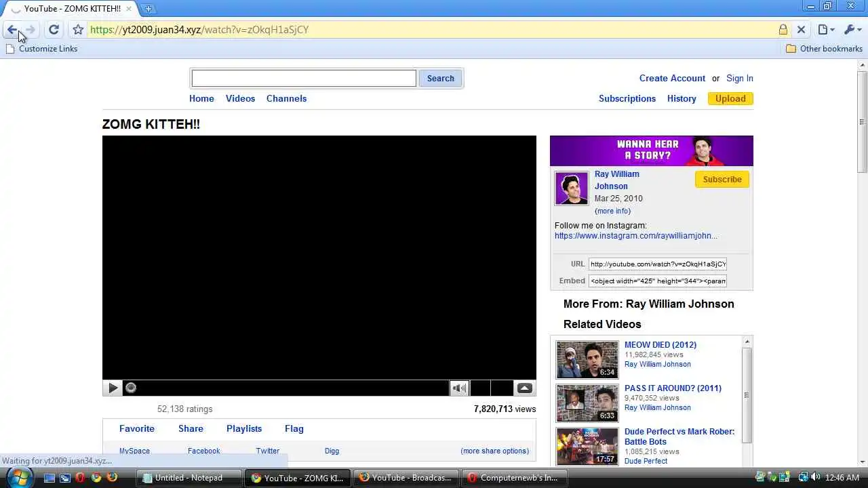Click the padlock icon in the address bar
Image resolution: width=868 pixels, height=488 pixels.
coord(783,30)
